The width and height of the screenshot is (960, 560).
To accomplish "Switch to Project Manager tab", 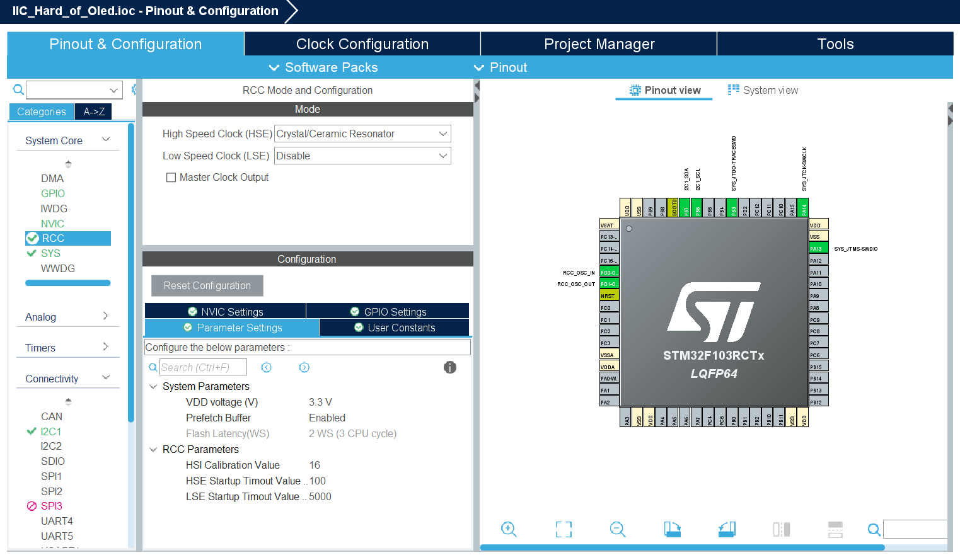I will 599,44.
